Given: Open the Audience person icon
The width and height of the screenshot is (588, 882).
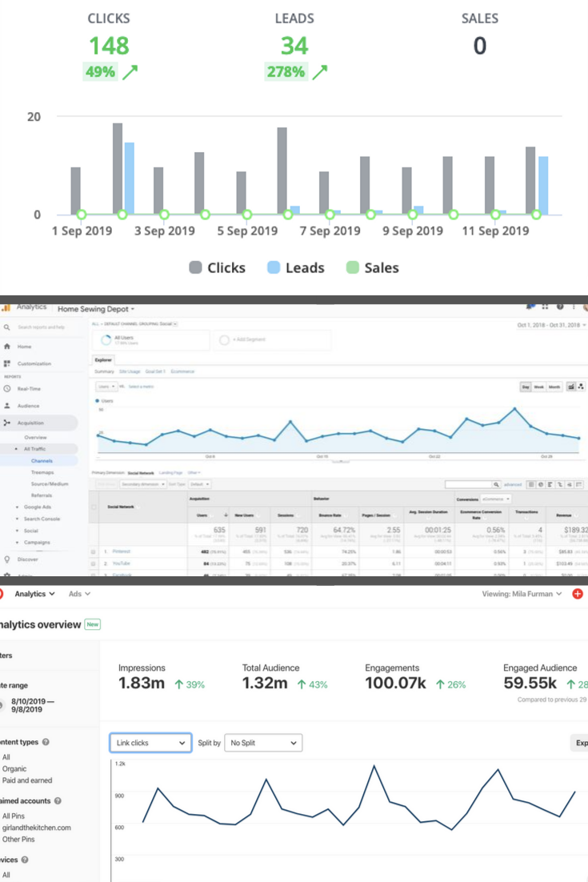Looking at the screenshot, I should pyautogui.click(x=7, y=406).
